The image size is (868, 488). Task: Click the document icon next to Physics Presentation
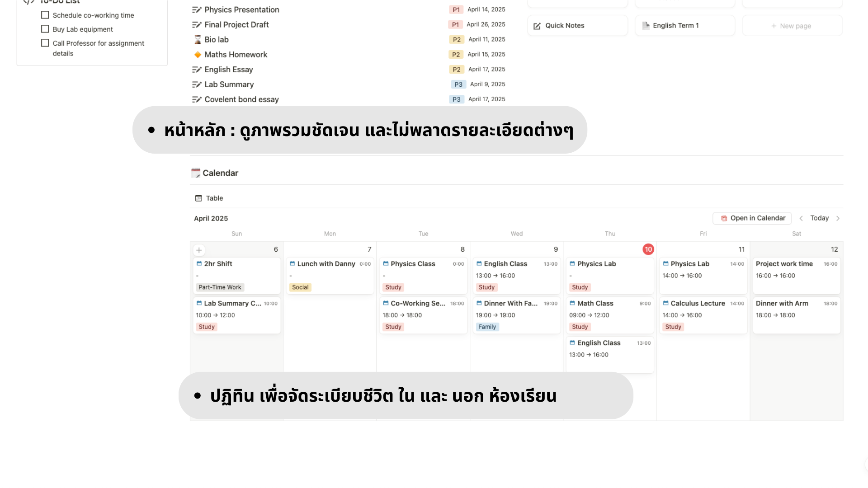(x=196, y=9)
